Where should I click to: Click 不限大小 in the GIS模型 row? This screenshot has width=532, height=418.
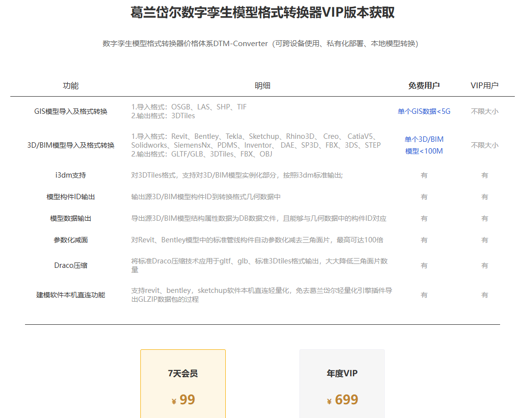(484, 111)
